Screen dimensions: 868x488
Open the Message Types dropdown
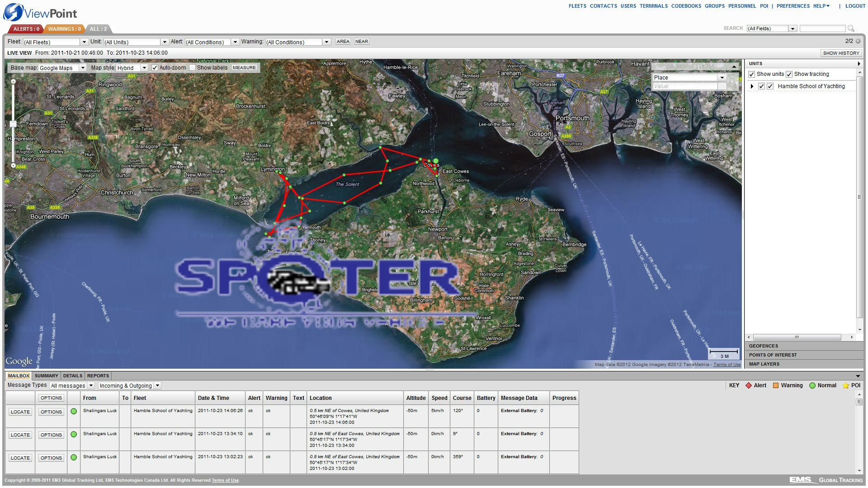[91, 385]
